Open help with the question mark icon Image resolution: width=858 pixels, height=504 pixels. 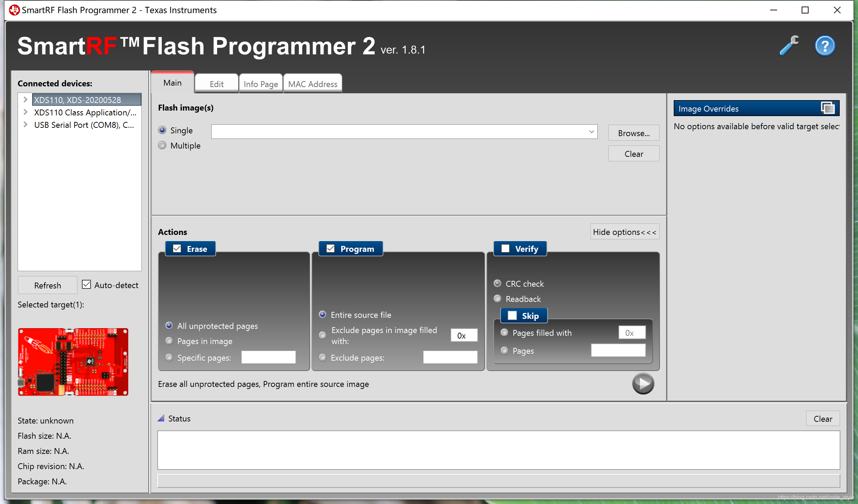tap(825, 46)
